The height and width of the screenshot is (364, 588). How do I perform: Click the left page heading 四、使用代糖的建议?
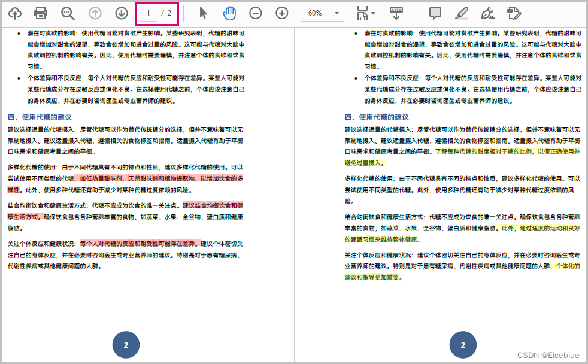[40, 117]
